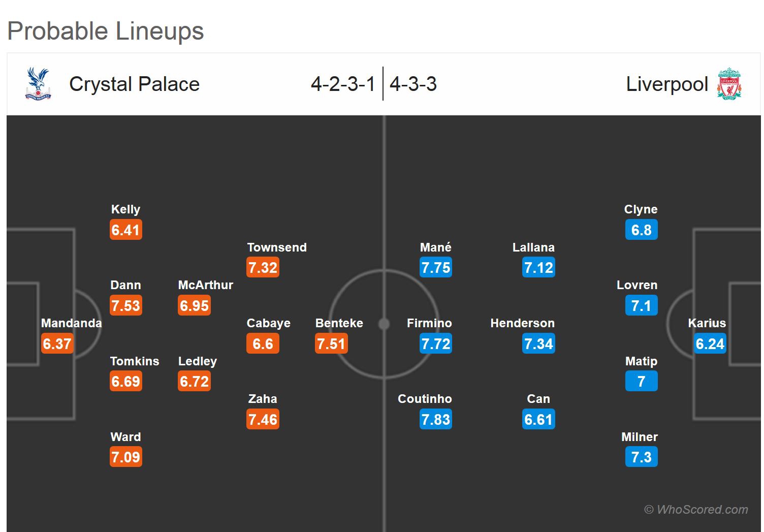Click the Crystal Palace club crest
This screenshot has height=532, width=764.
tap(38, 84)
